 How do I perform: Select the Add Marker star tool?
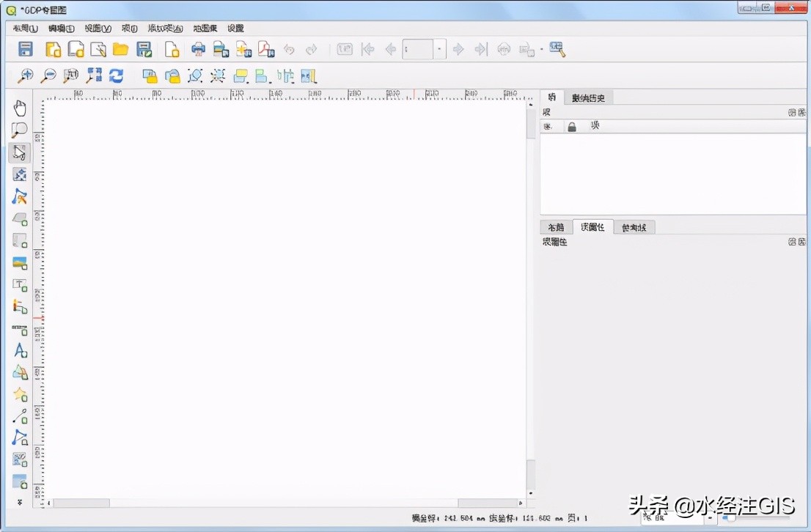coord(20,394)
